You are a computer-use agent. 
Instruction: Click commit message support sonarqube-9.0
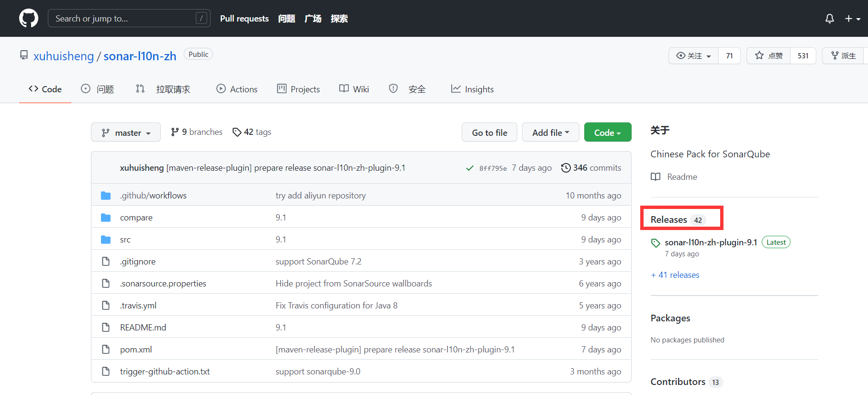click(x=318, y=372)
